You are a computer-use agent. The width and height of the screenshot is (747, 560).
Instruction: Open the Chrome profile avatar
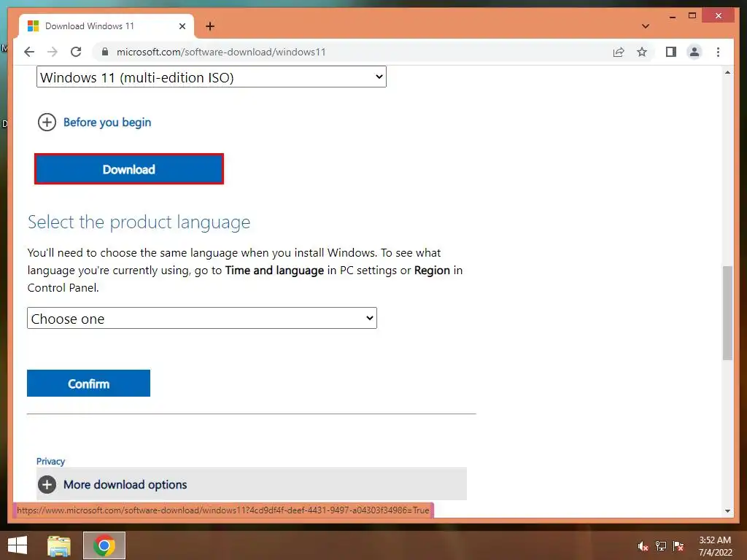(x=694, y=52)
